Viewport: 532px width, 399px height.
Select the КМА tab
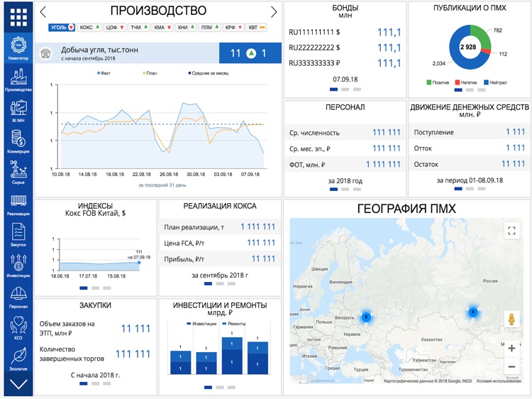pos(162,28)
